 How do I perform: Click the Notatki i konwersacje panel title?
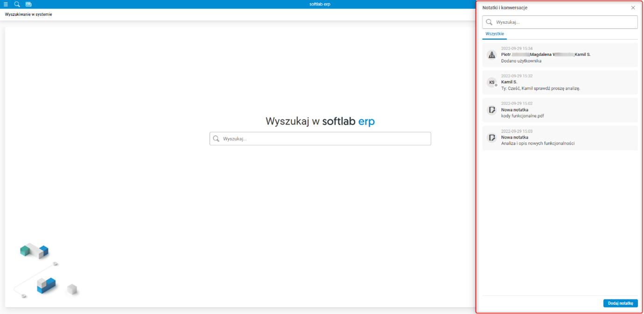tap(505, 8)
